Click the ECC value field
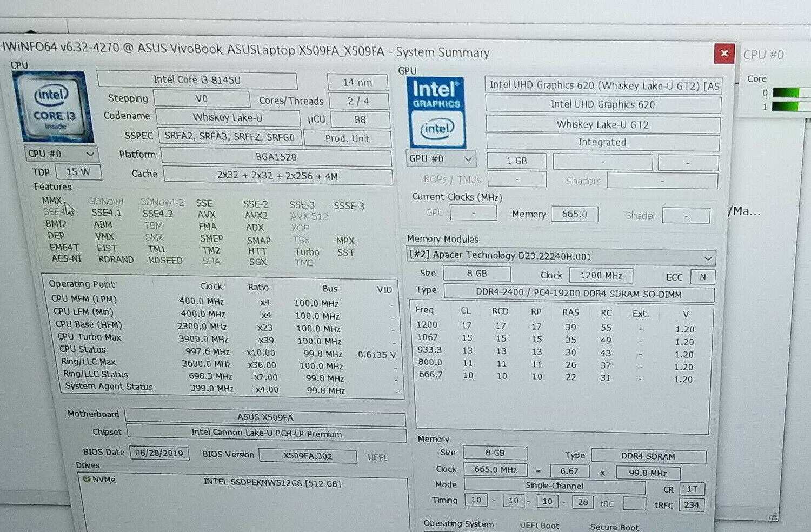The height and width of the screenshot is (532, 811). (702, 277)
